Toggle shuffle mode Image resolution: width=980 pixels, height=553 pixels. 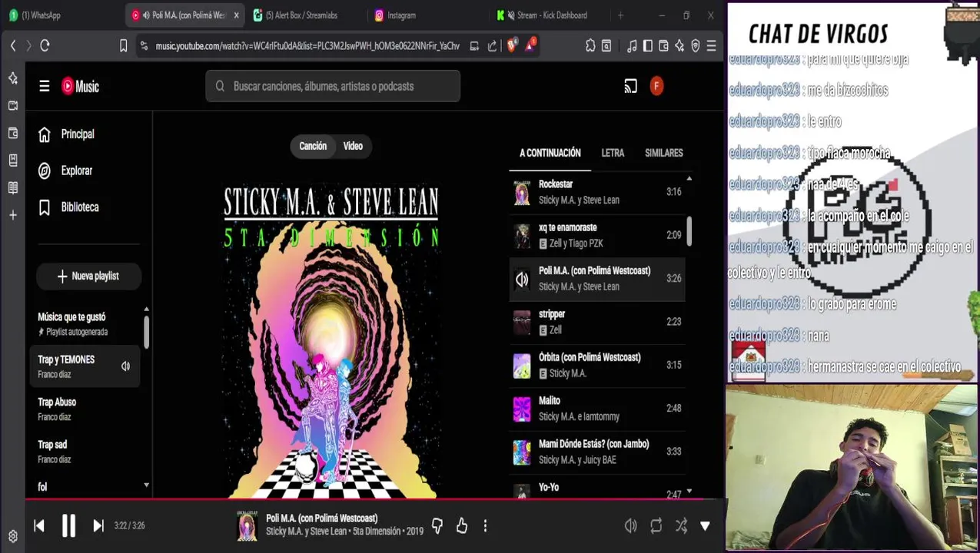pyautogui.click(x=681, y=525)
